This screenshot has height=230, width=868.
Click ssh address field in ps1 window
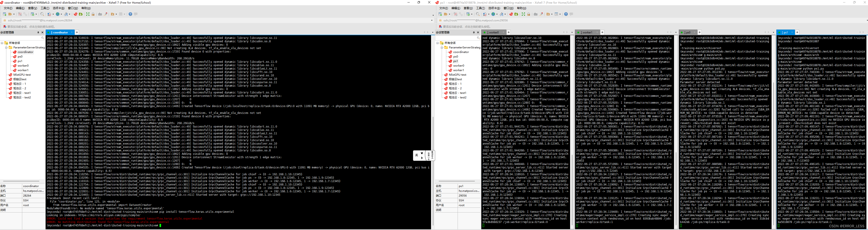[652, 20]
